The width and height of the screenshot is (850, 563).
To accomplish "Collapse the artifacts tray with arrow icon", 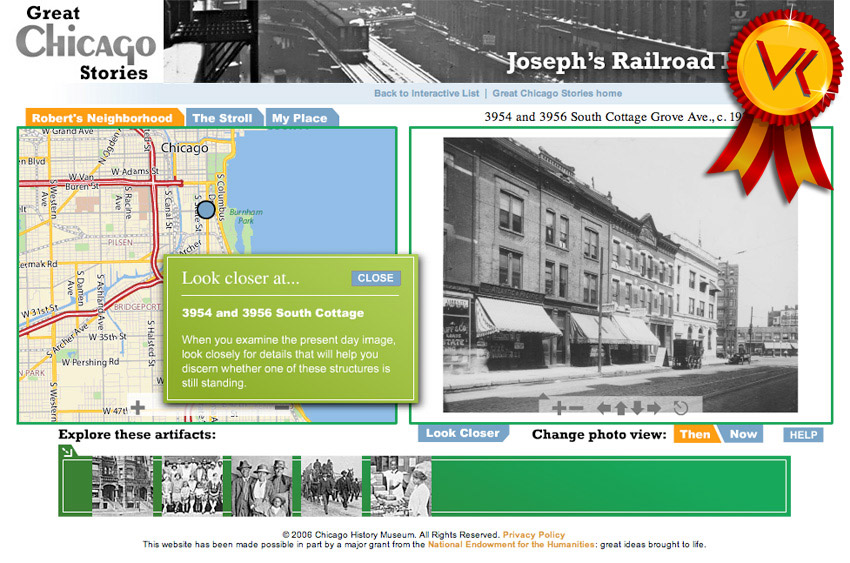I will point(67,451).
